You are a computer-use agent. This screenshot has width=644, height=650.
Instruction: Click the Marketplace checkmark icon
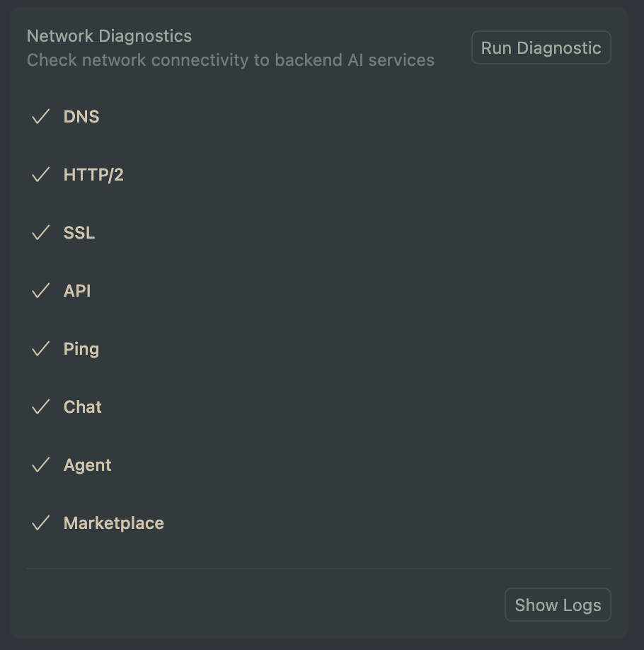[x=41, y=523]
